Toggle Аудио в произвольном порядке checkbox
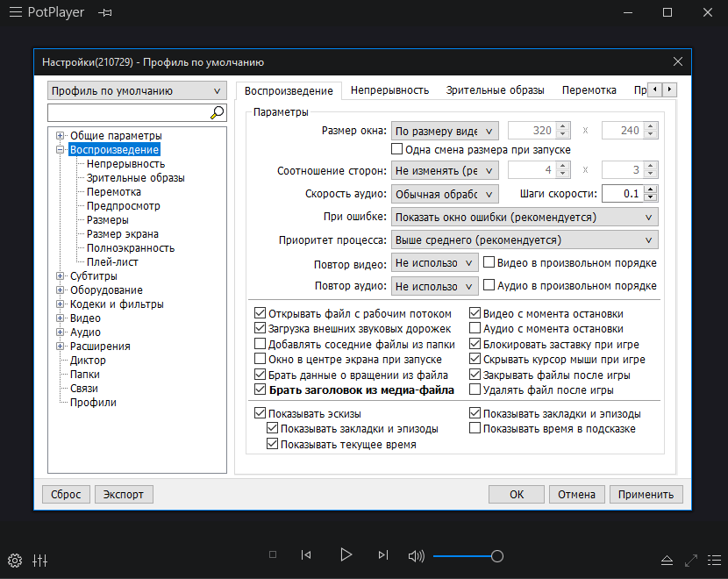The width and height of the screenshot is (728, 579). point(489,285)
